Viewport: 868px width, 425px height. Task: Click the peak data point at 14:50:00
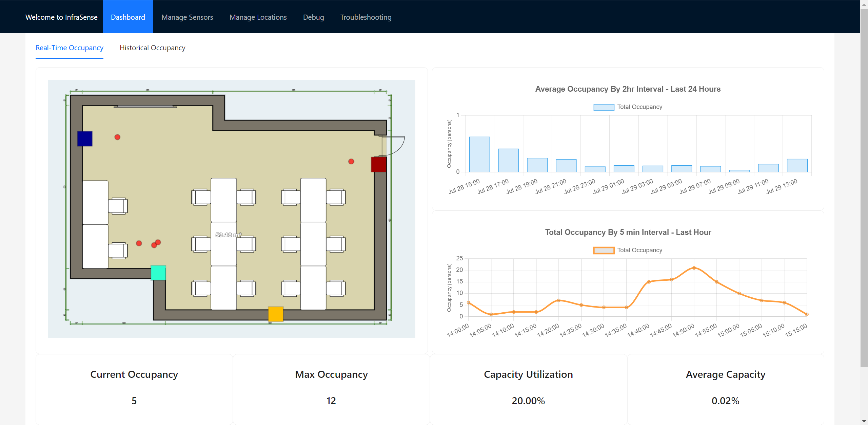(x=694, y=268)
